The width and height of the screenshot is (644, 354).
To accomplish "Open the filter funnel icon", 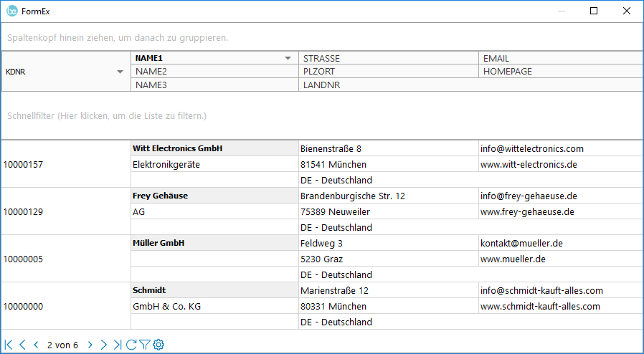I will coord(144,345).
